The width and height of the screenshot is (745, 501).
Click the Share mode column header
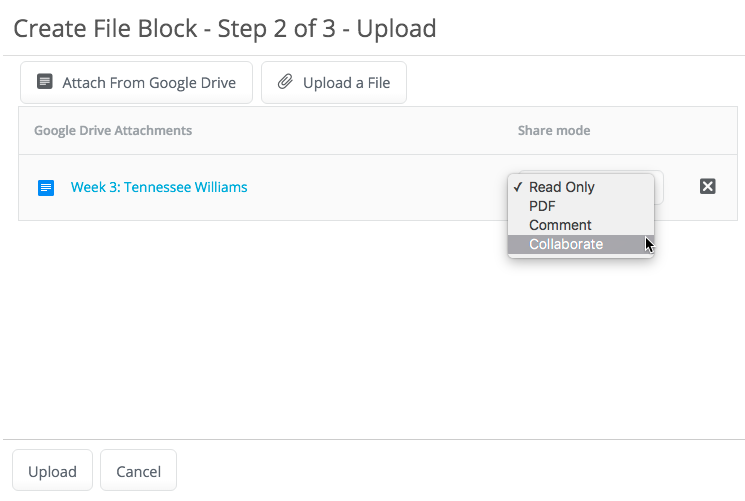(554, 131)
